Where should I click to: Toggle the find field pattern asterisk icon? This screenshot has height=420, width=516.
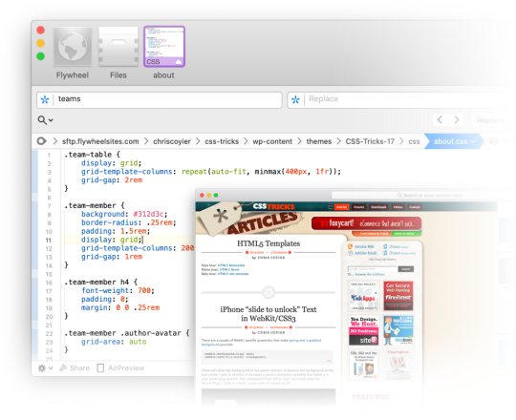coord(45,99)
